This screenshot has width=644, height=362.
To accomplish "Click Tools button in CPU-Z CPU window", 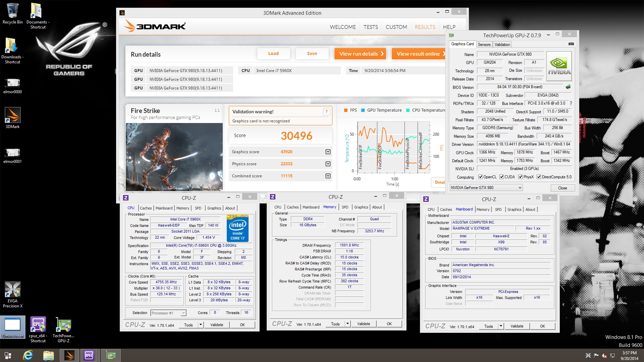I will click(189, 325).
